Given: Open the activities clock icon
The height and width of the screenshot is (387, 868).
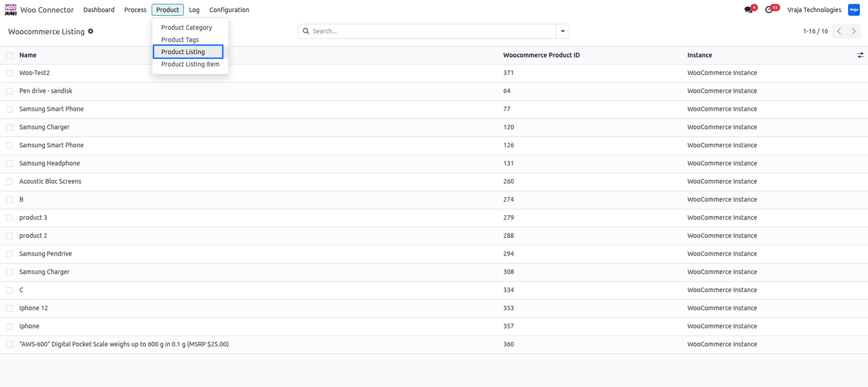Looking at the screenshot, I should point(769,10).
